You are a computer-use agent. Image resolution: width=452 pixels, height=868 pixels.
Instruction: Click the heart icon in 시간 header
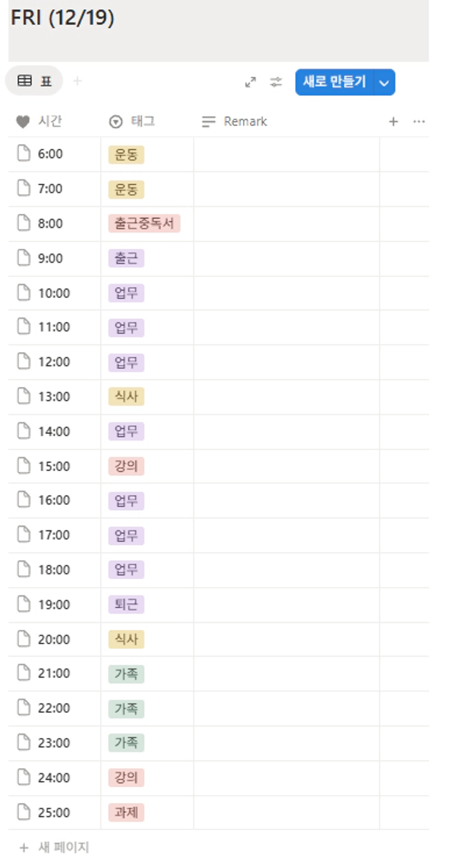[22, 121]
